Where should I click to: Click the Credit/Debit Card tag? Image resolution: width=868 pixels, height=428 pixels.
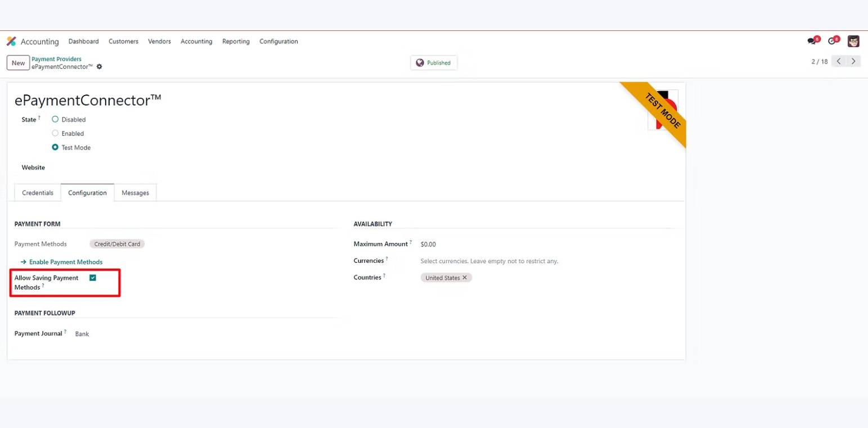117,244
